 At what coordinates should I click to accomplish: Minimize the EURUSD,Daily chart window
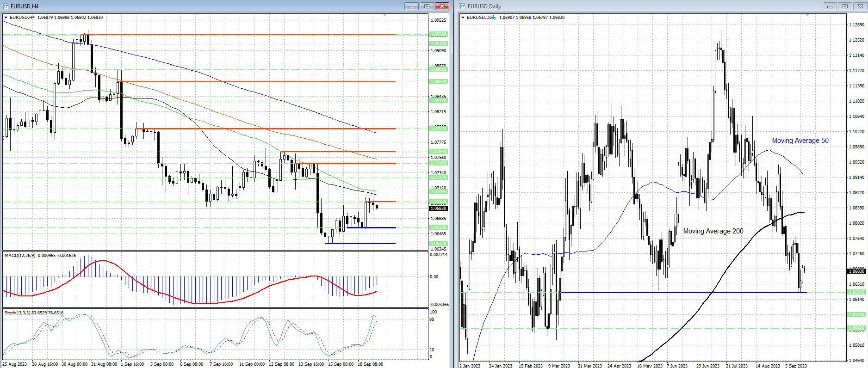click(x=830, y=6)
